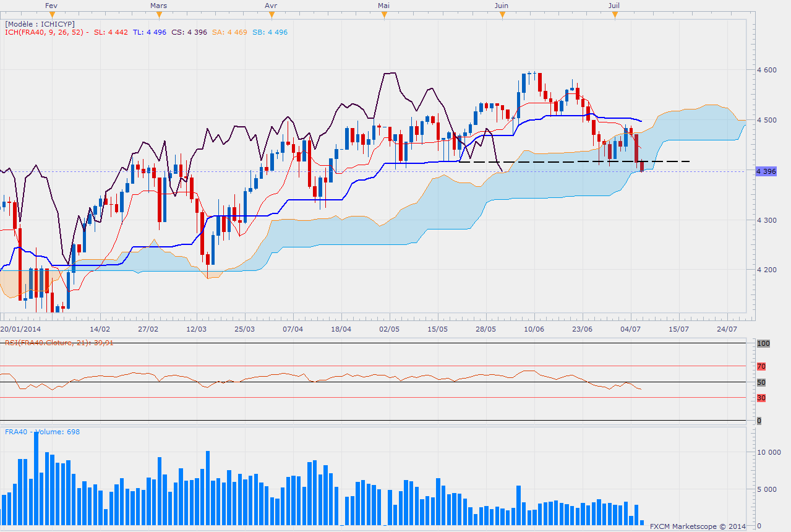Click the '12/03' date label
791x532 pixels.
[x=196, y=329]
